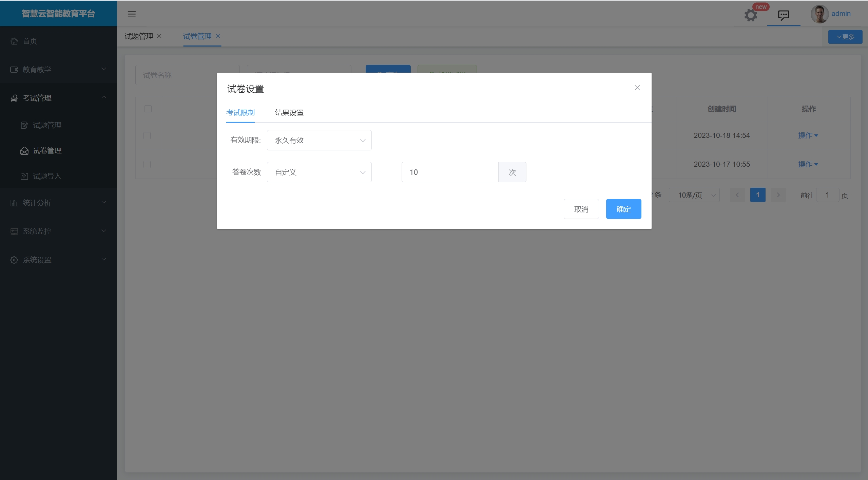
Task: Open the 10条/页 page size selector
Action: tap(694, 195)
